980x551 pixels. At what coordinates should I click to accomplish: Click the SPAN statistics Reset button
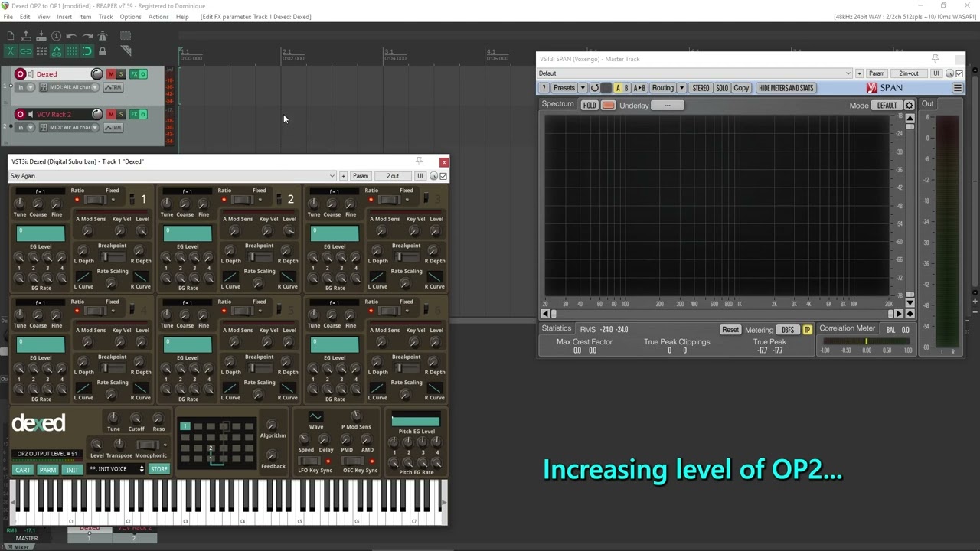(730, 330)
